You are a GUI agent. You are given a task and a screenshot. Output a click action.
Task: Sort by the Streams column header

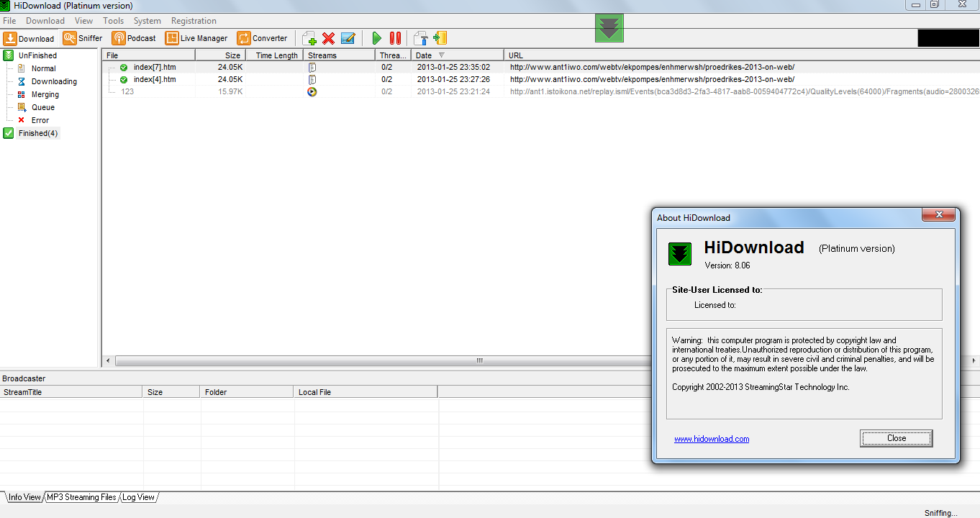[x=339, y=55]
